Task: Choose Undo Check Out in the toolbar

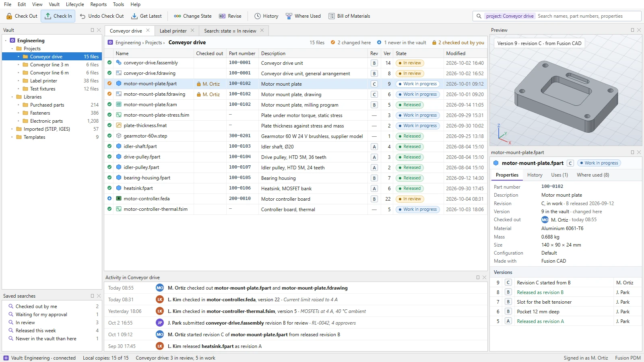Action: 102,16
